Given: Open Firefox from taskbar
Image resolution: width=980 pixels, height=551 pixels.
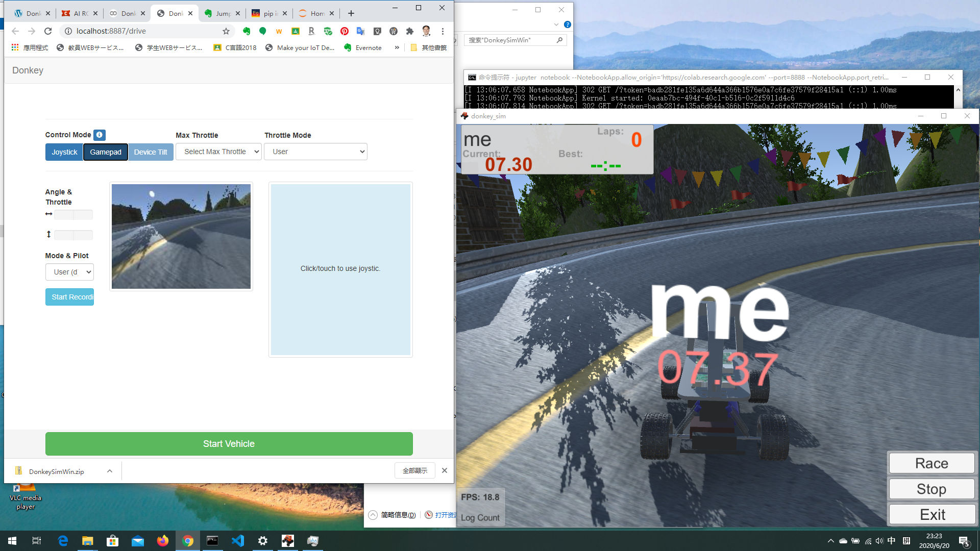Looking at the screenshot, I should click(163, 541).
